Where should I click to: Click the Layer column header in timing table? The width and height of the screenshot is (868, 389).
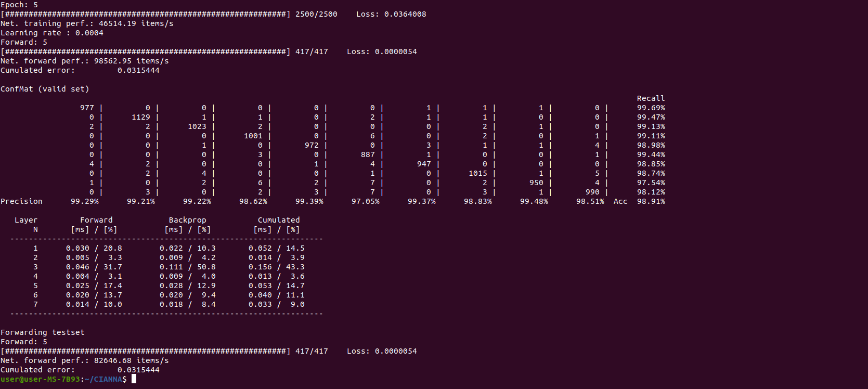(x=26, y=220)
